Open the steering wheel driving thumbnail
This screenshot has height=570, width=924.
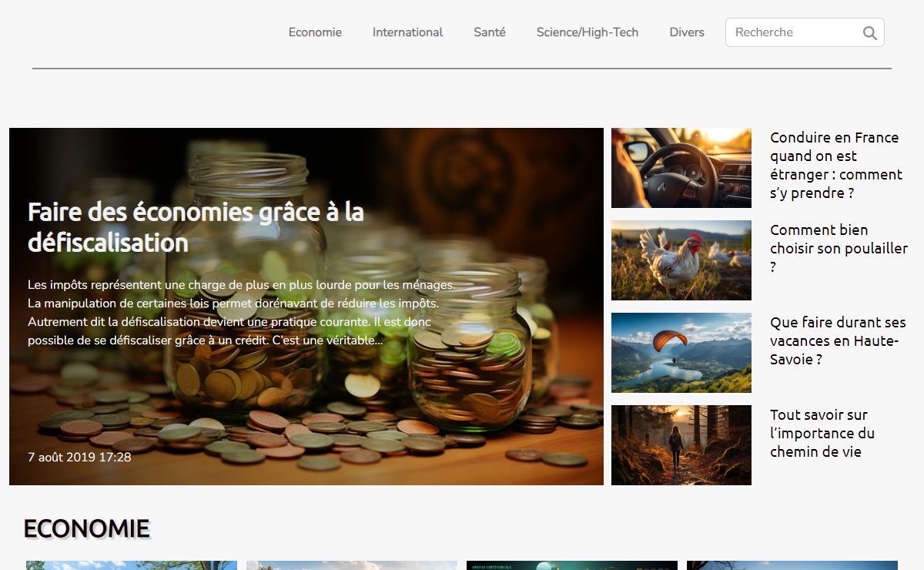pos(681,168)
